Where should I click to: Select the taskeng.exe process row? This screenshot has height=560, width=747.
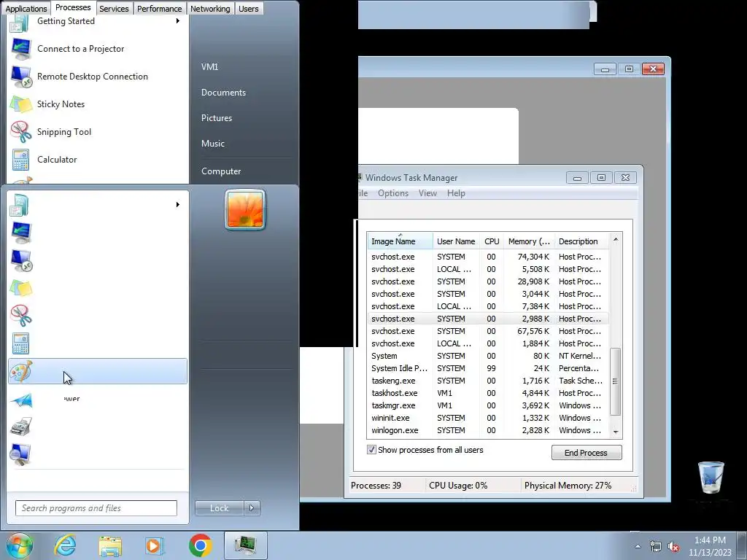coord(488,381)
